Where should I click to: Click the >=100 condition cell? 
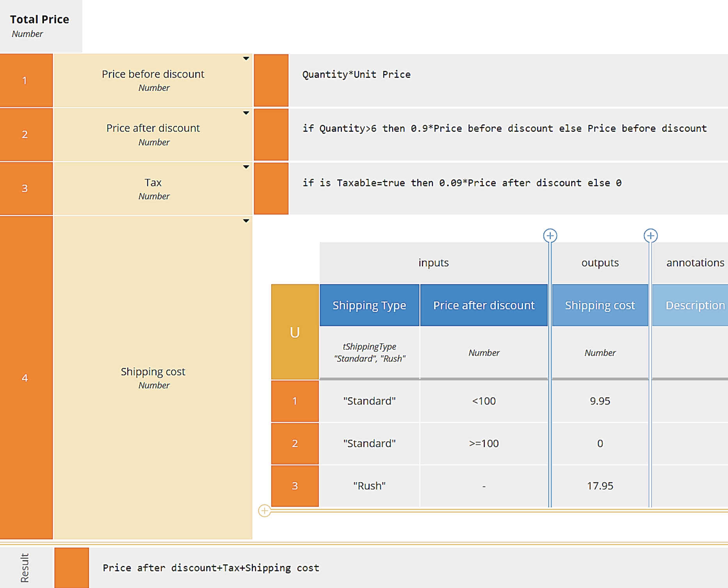[484, 443]
